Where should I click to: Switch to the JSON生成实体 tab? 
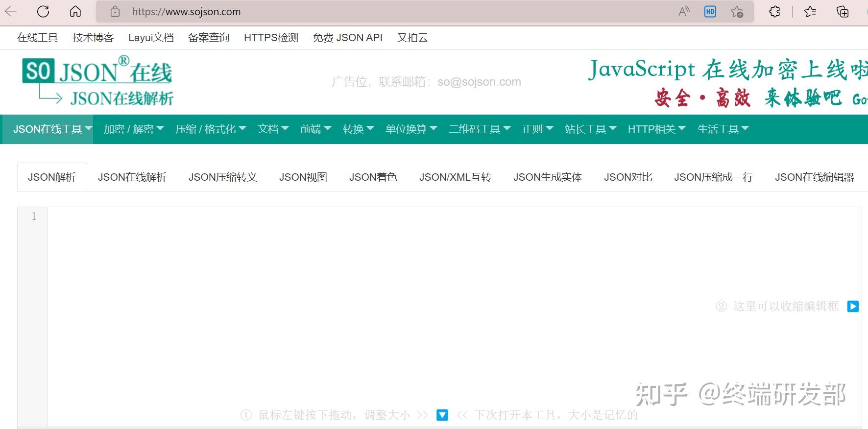[x=548, y=177]
